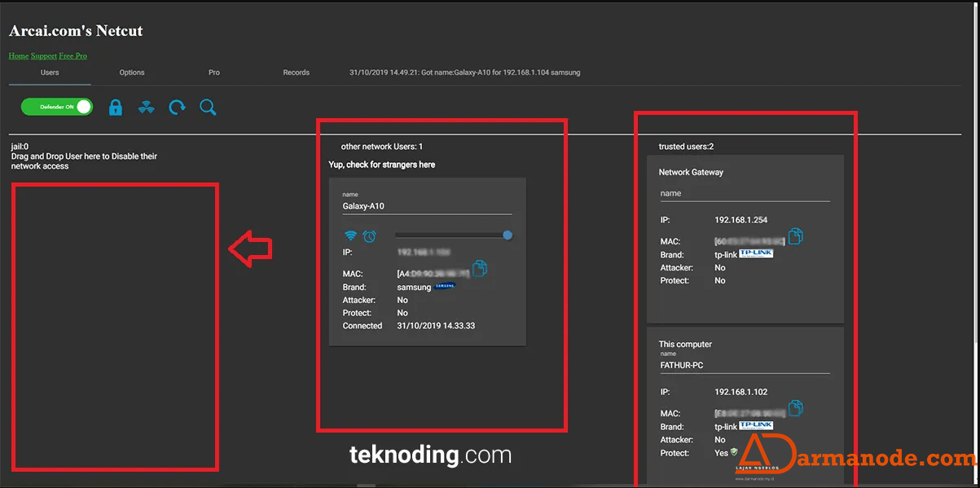Viewport: 980px width, 488px height.
Task: Click alarm clock icon on Galaxy-A10 card
Action: 369,235
